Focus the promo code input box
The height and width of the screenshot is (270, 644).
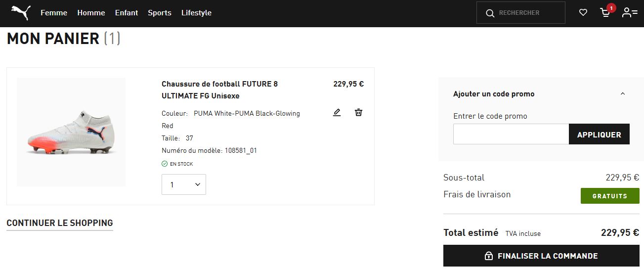(511, 134)
